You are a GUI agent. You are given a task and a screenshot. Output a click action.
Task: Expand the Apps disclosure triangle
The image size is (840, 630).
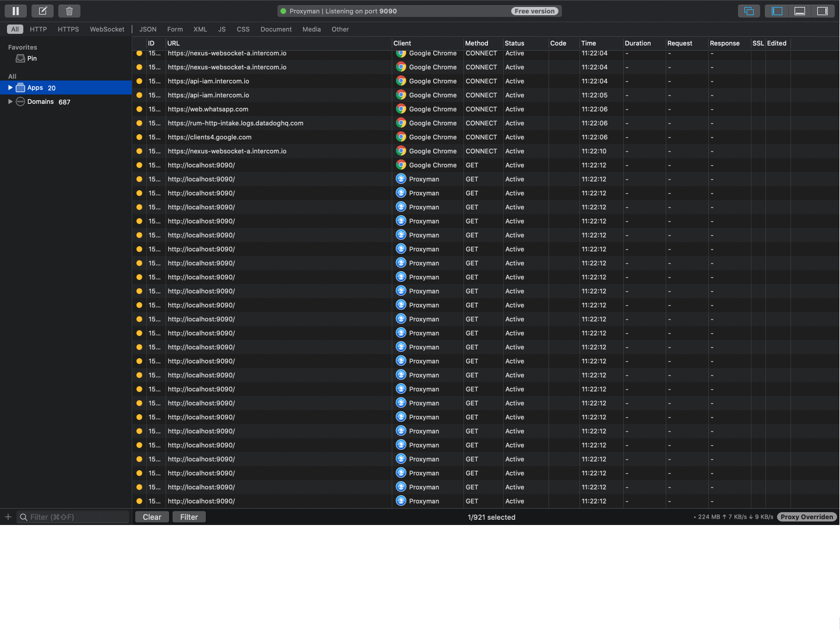[x=10, y=87]
